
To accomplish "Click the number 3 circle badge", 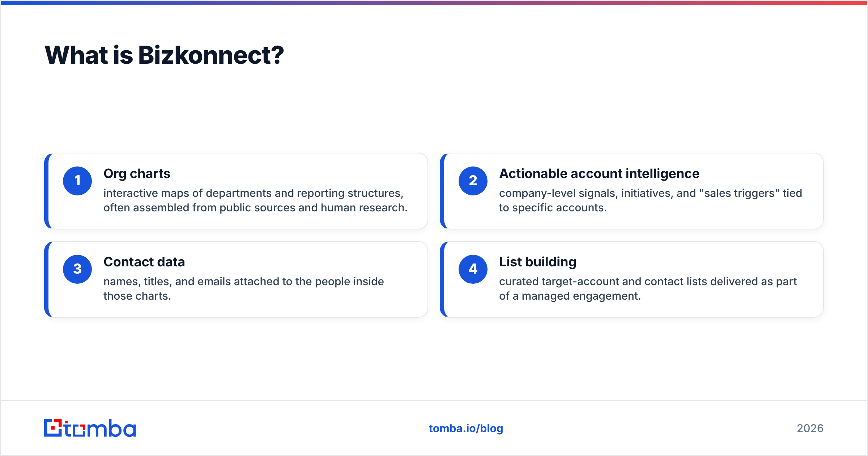I will (x=77, y=269).
